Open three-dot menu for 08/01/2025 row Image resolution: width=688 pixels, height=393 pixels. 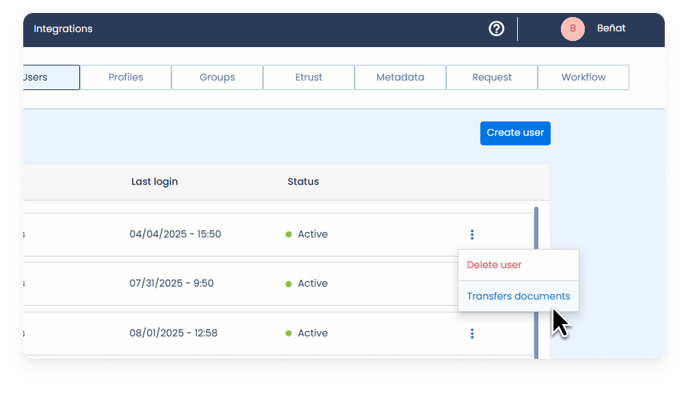pos(472,334)
